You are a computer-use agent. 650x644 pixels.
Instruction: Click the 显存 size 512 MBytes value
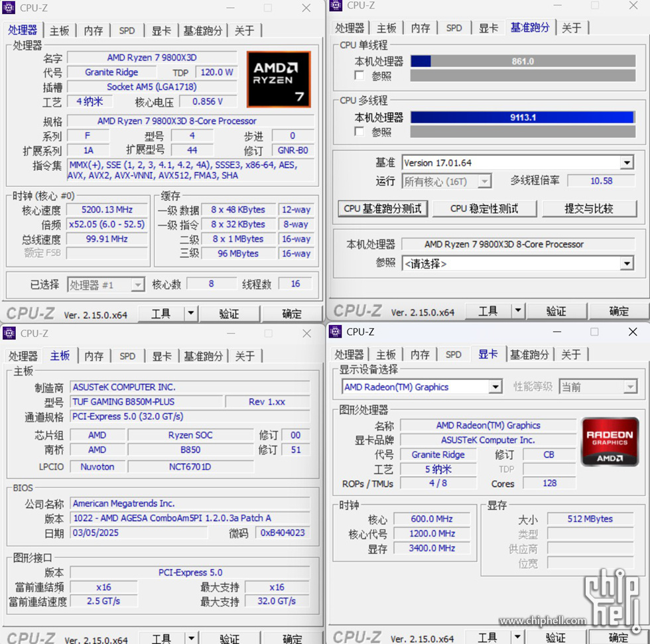pyautogui.click(x=590, y=519)
